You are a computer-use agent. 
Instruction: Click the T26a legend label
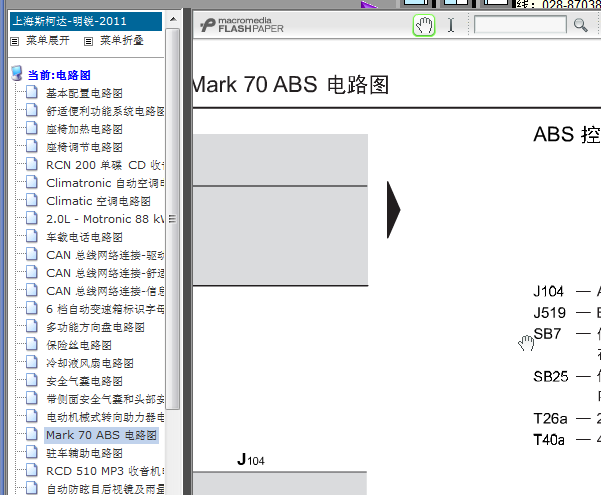[550, 419]
